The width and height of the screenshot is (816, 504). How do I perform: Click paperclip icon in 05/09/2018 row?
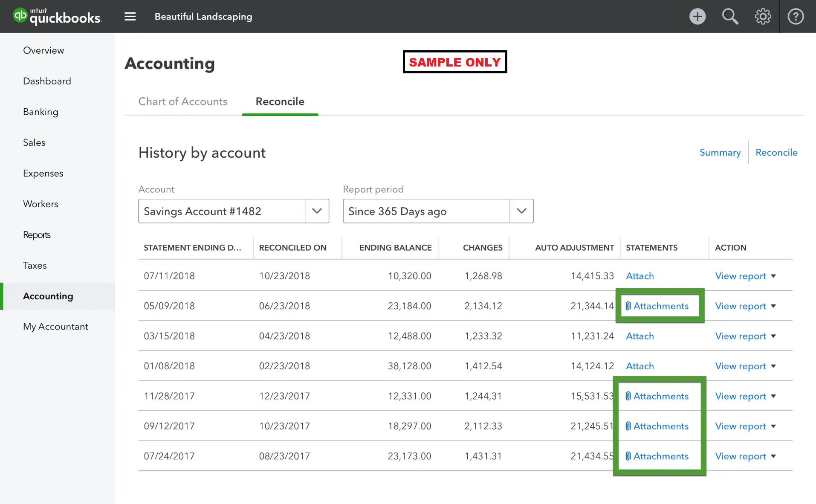(x=628, y=306)
